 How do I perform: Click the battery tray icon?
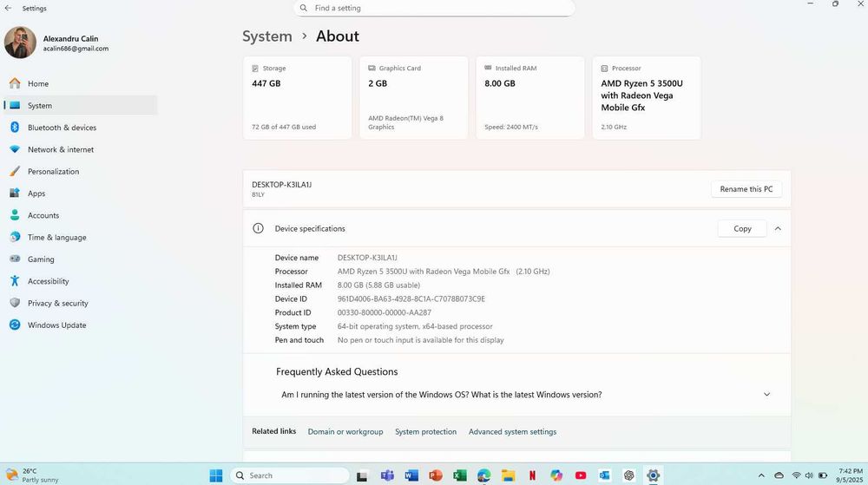[823, 475]
